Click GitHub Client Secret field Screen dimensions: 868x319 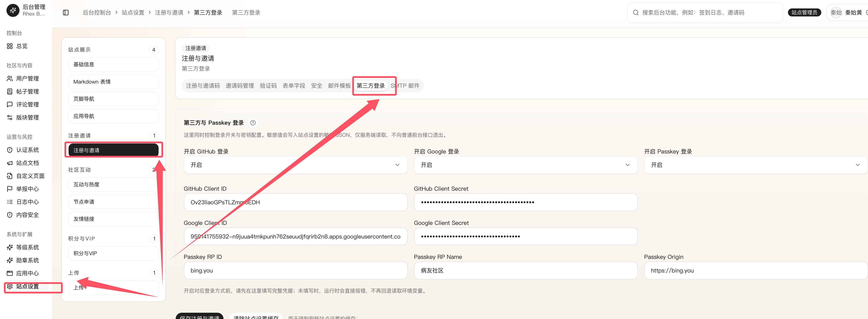(526, 202)
